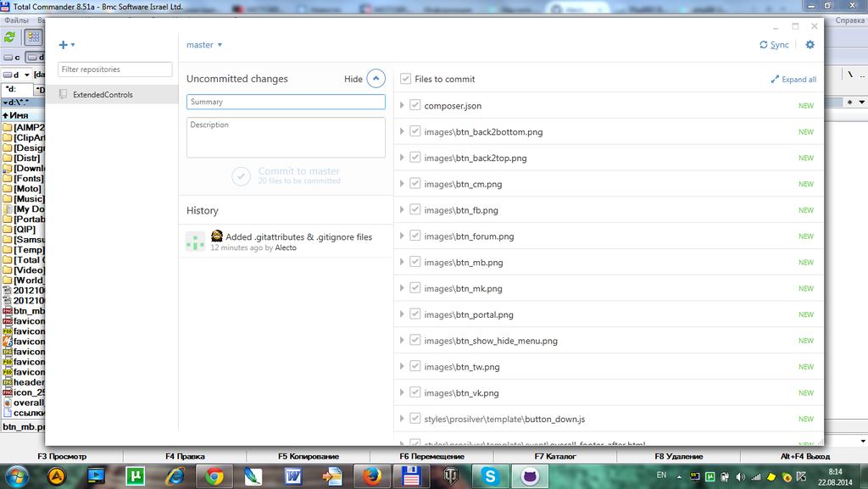Uncheck the composer.json file checkbox
The height and width of the screenshot is (489, 868).
(x=415, y=106)
